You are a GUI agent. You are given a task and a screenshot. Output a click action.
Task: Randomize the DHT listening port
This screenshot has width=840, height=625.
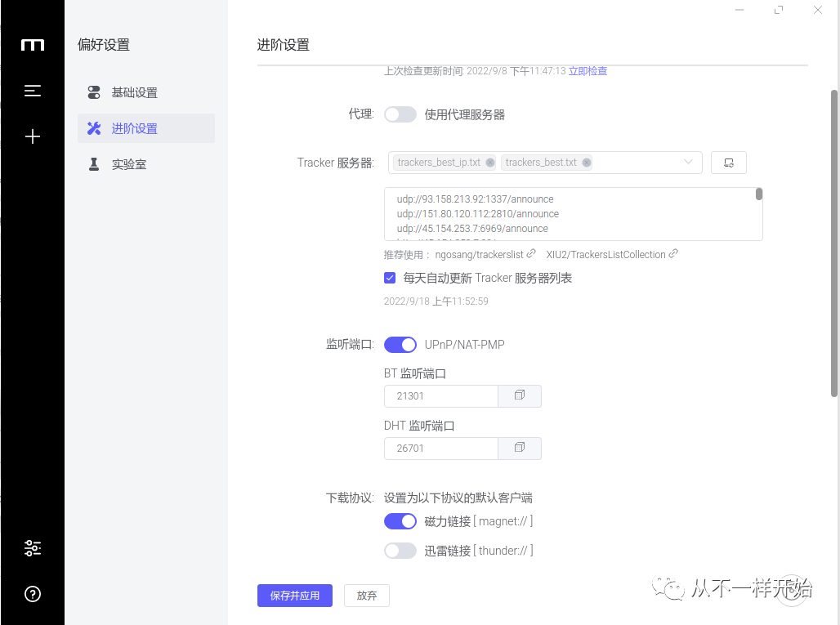(520, 449)
